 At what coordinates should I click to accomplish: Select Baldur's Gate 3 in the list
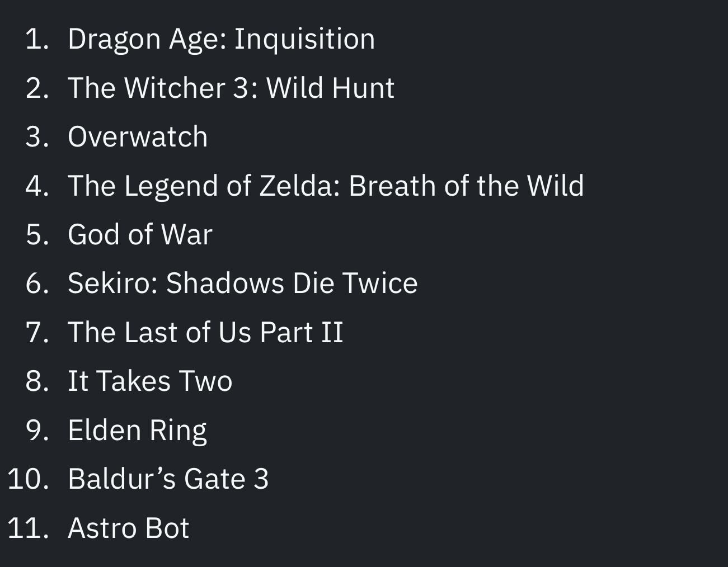(168, 479)
